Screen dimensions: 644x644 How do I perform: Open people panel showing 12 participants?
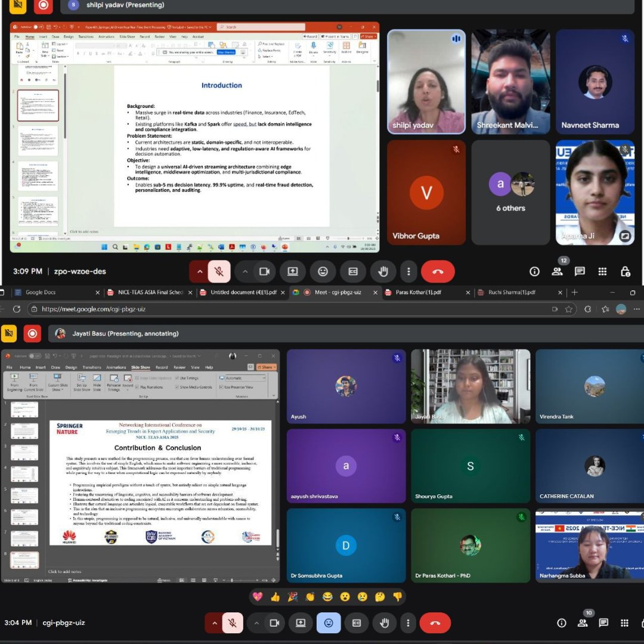point(558,271)
